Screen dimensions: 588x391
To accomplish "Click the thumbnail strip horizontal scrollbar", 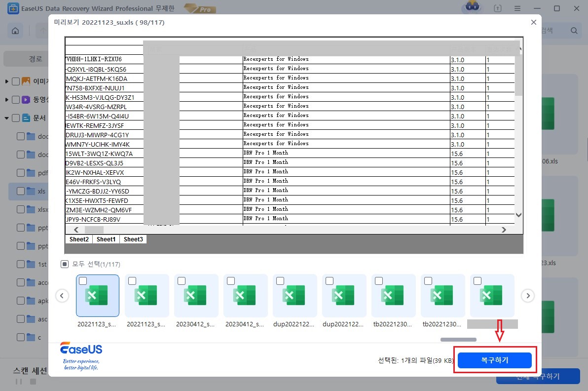I will click(x=458, y=340).
